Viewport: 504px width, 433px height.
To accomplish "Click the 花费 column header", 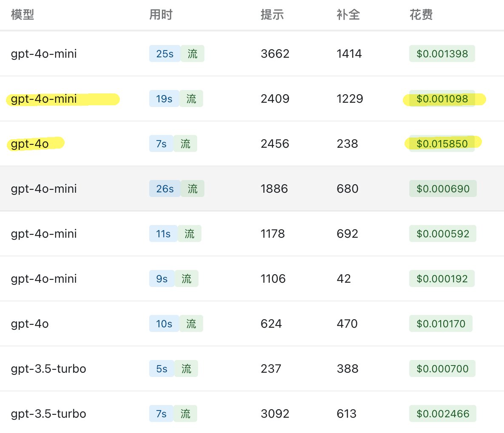I will point(422,15).
